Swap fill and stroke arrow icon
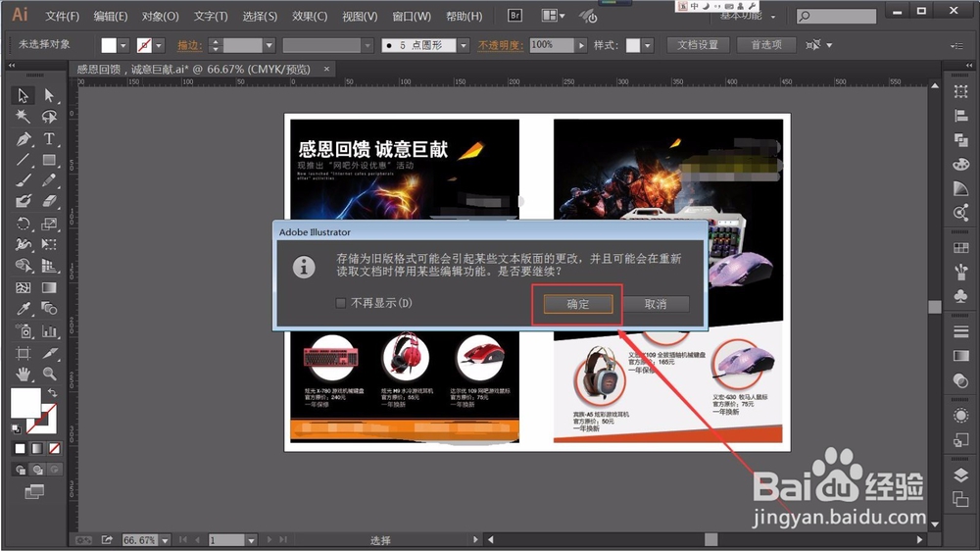This screenshot has width=980, height=551. 52,393
